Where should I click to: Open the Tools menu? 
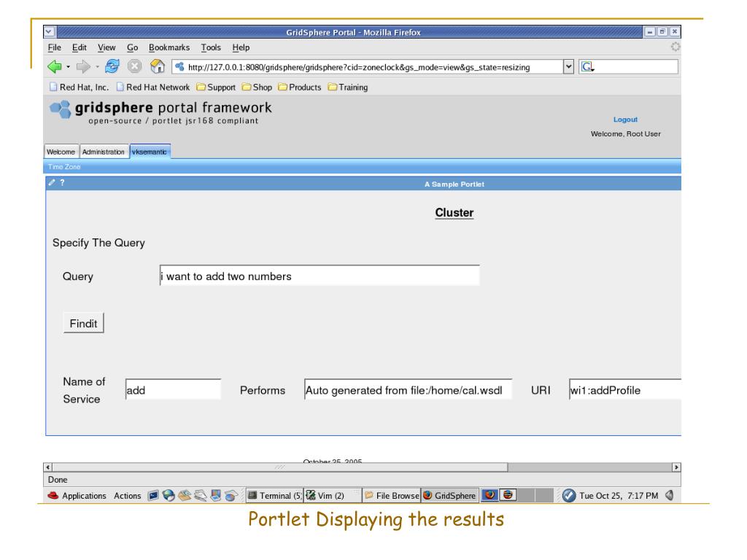coord(211,47)
